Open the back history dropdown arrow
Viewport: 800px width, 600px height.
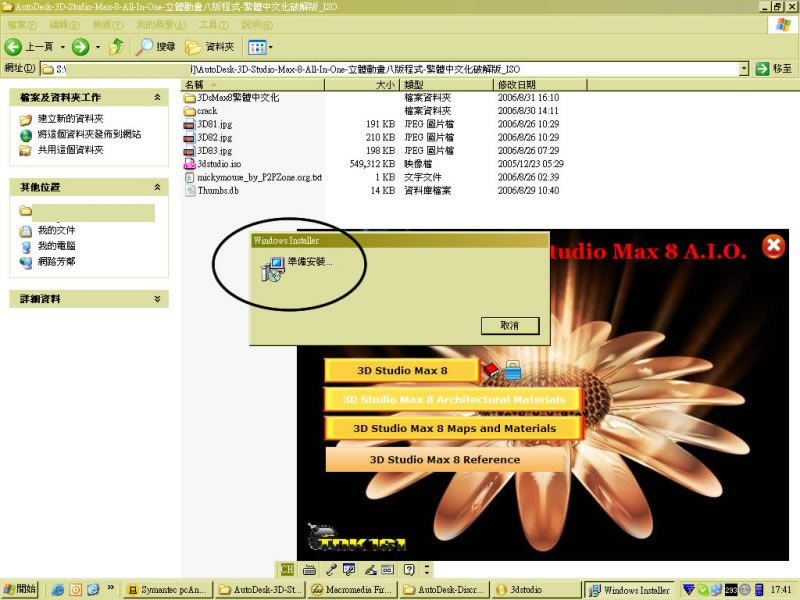(x=63, y=47)
